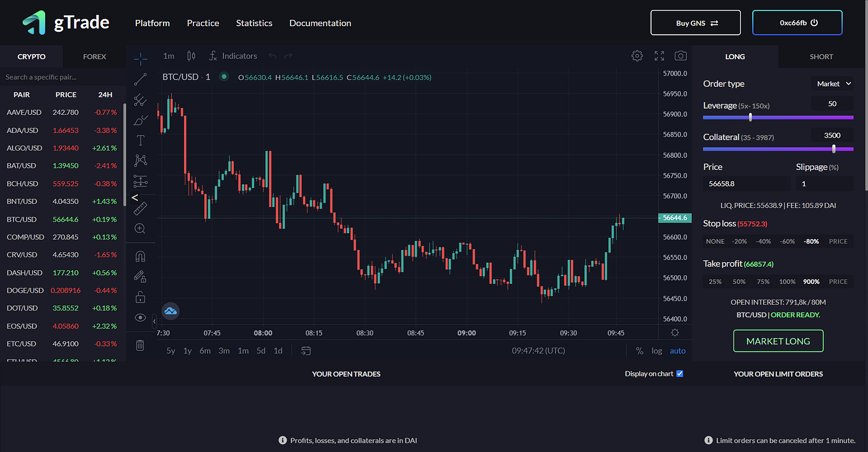Click the undo arrow in chart toolbar
Image resolution: width=868 pixels, height=452 pixels.
click(272, 56)
